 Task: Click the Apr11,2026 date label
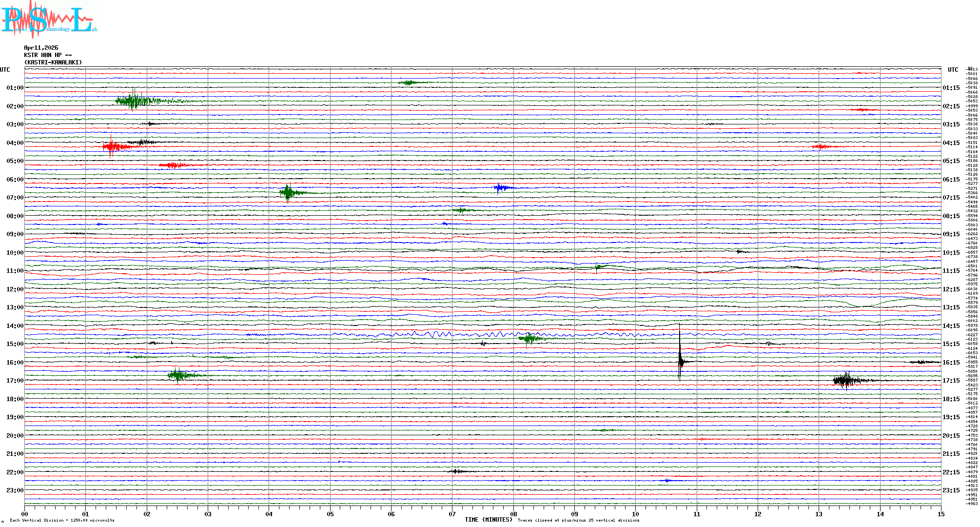[41, 48]
